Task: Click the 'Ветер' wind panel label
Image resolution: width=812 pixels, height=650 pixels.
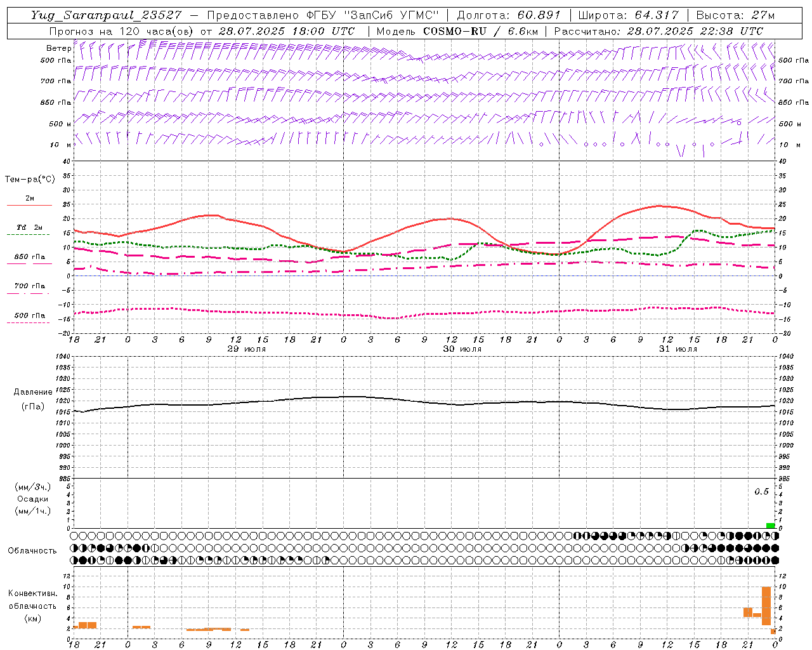Action: pyautogui.click(x=58, y=48)
